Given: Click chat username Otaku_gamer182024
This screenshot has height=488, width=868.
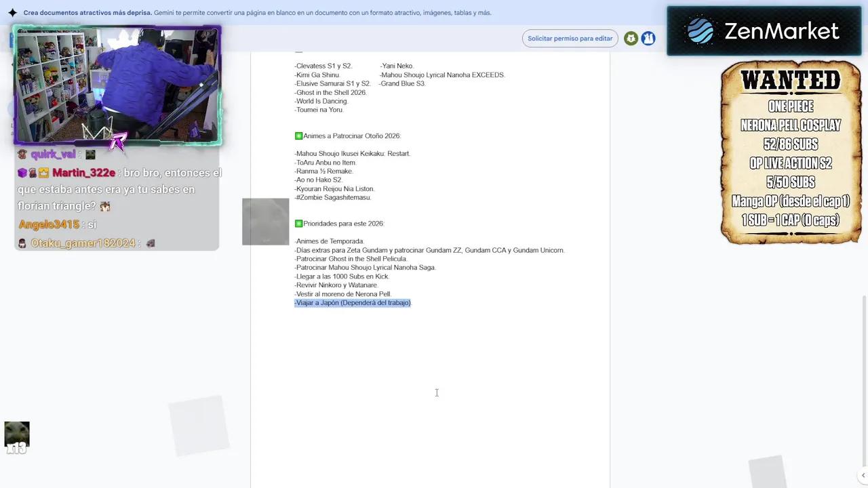Looking at the screenshot, I should pos(83,243).
